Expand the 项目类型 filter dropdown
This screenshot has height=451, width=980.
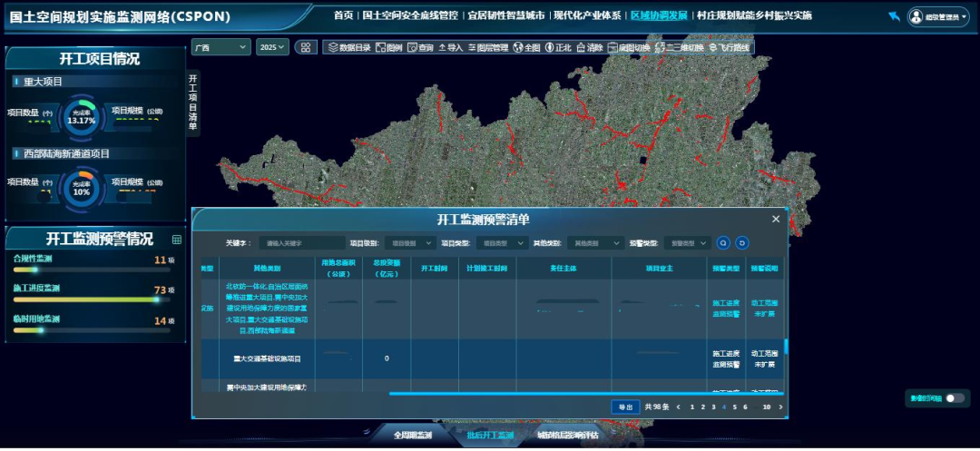point(501,242)
